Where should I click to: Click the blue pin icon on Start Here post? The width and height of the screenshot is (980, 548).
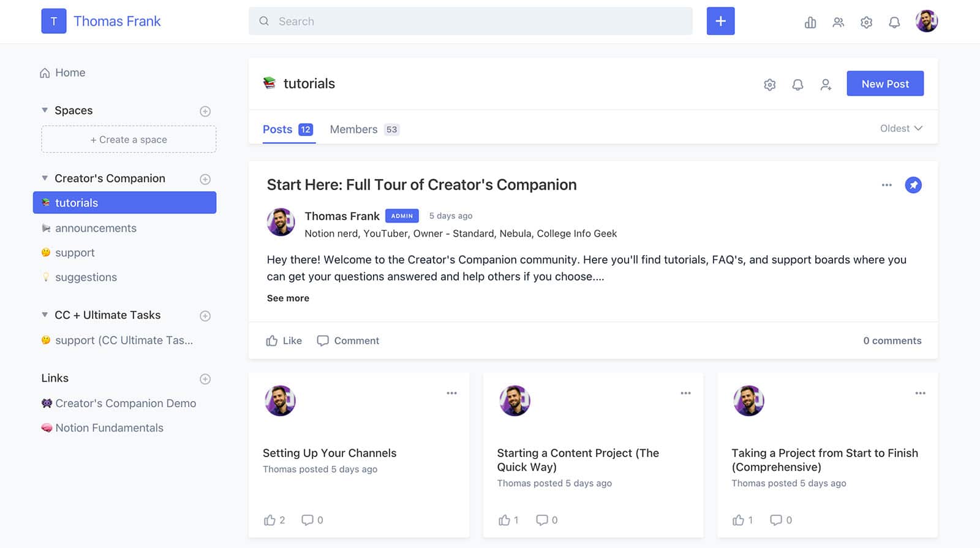click(913, 185)
